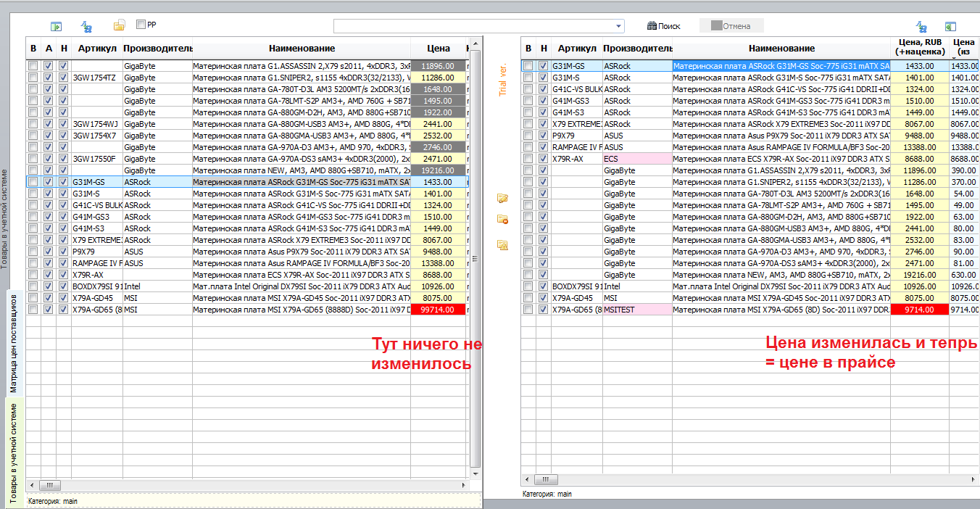Uncheck the Н box for P9X79 in left table
This screenshot has height=509, width=980.
pyautogui.click(x=63, y=252)
